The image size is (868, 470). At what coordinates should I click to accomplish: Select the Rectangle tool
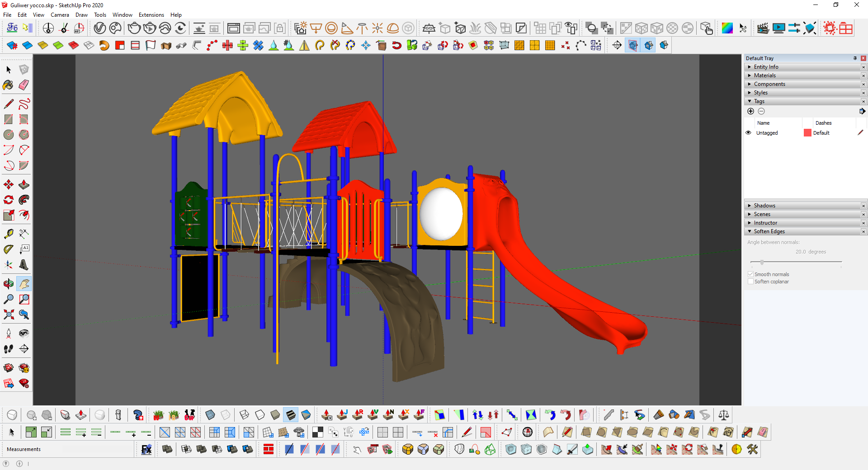tap(9, 119)
